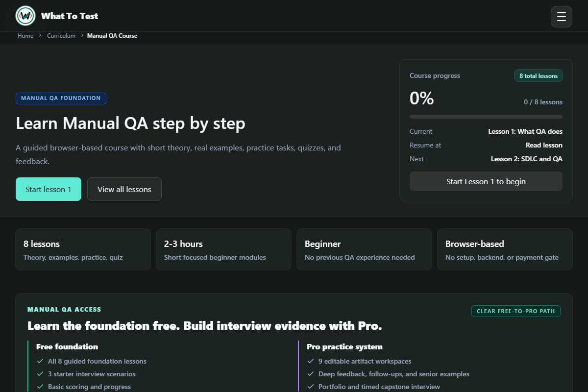Screen dimensions: 588x392
Task: Click checkmark beside '3 starter interview scenarios'
Action: pyautogui.click(x=40, y=374)
